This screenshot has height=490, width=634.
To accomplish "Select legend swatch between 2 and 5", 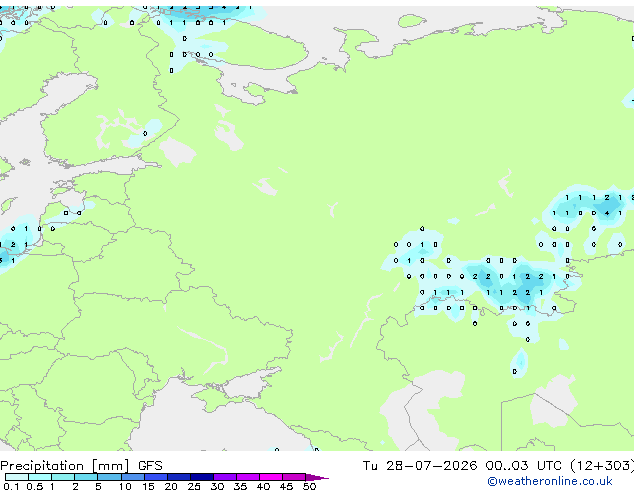I will pos(86,477).
